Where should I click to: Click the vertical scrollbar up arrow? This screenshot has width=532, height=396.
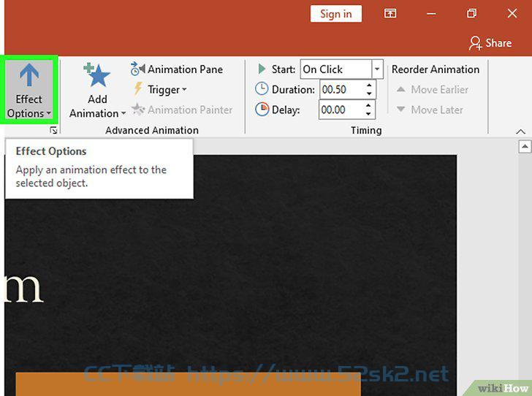click(x=525, y=147)
